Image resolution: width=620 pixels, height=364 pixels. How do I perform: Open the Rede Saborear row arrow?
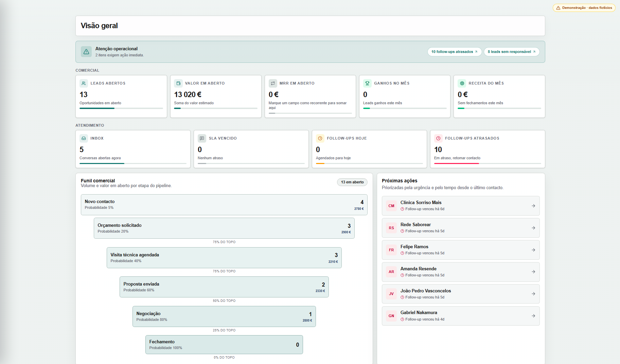click(533, 228)
